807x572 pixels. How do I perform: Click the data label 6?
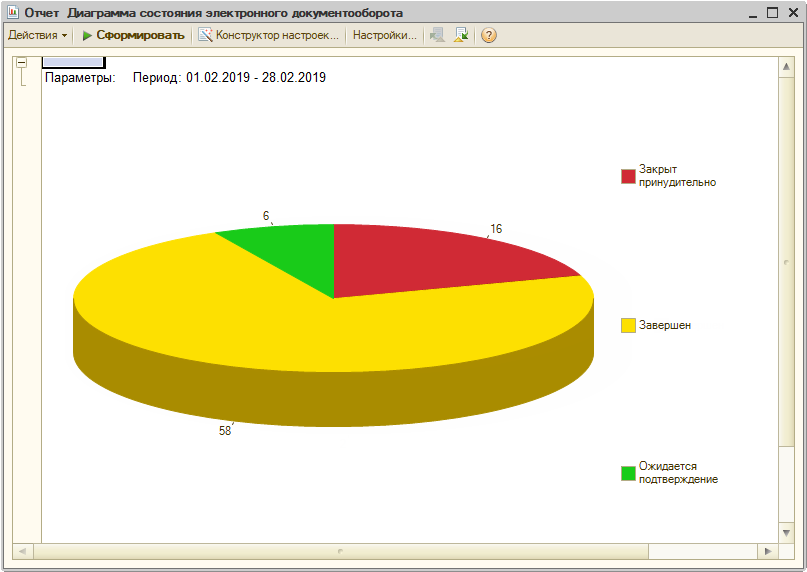click(x=266, y=216)
